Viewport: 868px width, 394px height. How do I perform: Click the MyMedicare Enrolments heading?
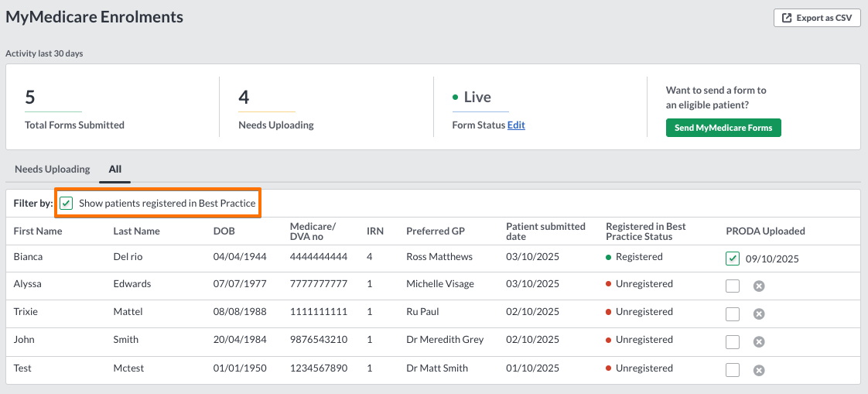(94, 16)
